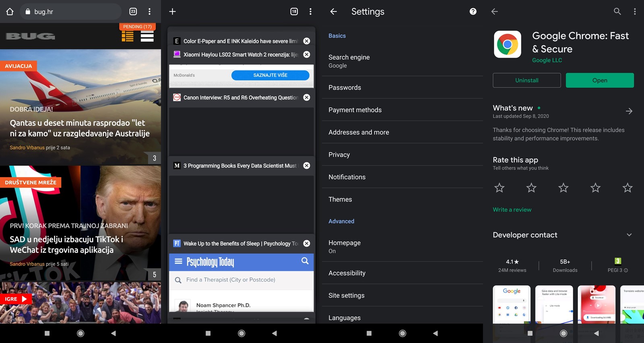Open Psychology Today hamburger menu
This screenshot has height=343, width=644.
coord(178,261)
